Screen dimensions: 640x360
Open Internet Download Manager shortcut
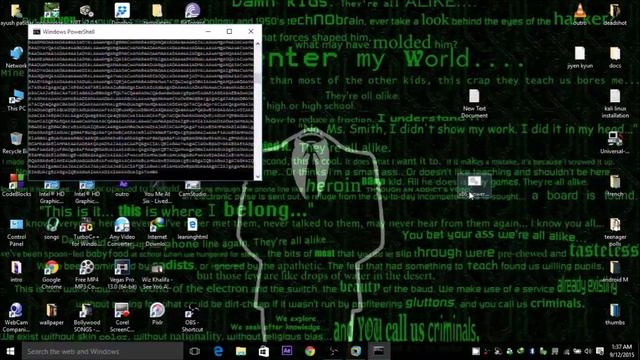pyautogui.click(x=157, y=232)
